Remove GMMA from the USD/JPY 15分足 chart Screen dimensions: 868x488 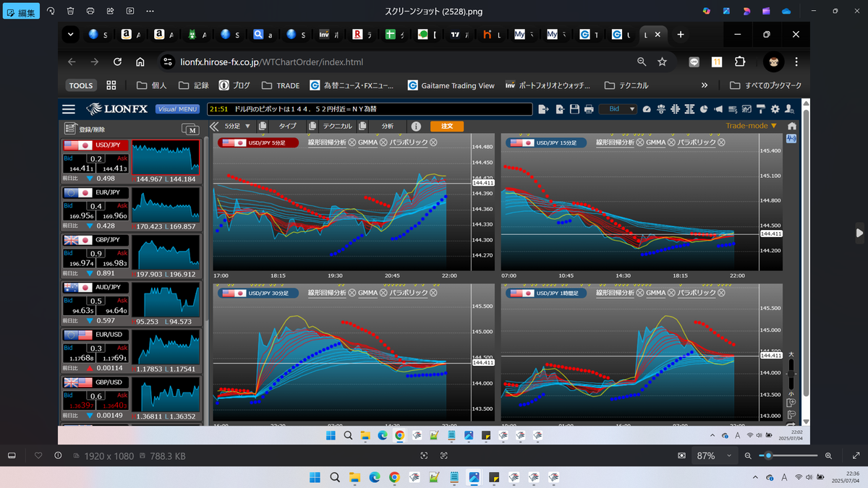[672, 142]
